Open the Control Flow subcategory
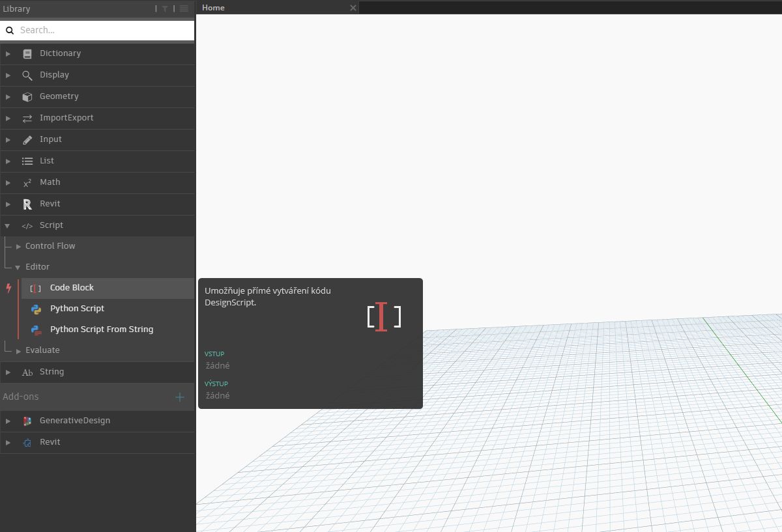782x532 pixels. click(x=50, y=246)
